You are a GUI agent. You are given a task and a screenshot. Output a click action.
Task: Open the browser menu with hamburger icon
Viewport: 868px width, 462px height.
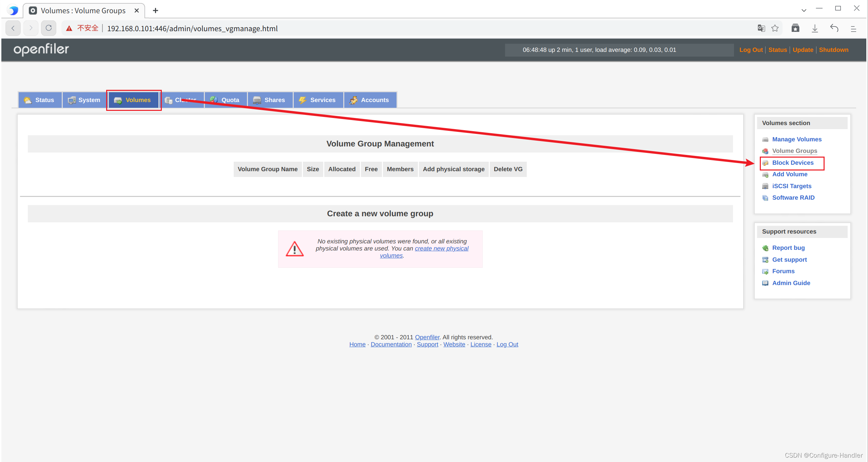click(x=854, y=28)
